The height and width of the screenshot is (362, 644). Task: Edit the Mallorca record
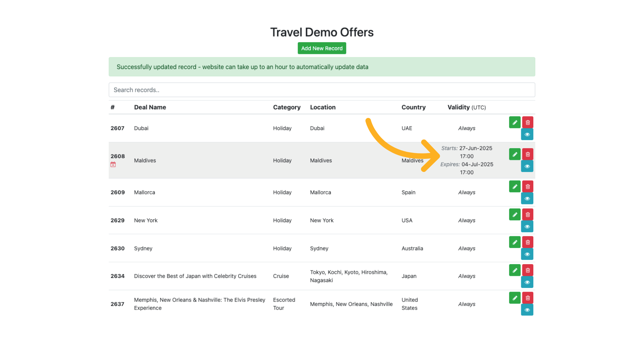pyautogui.click(x=515, y=186)
